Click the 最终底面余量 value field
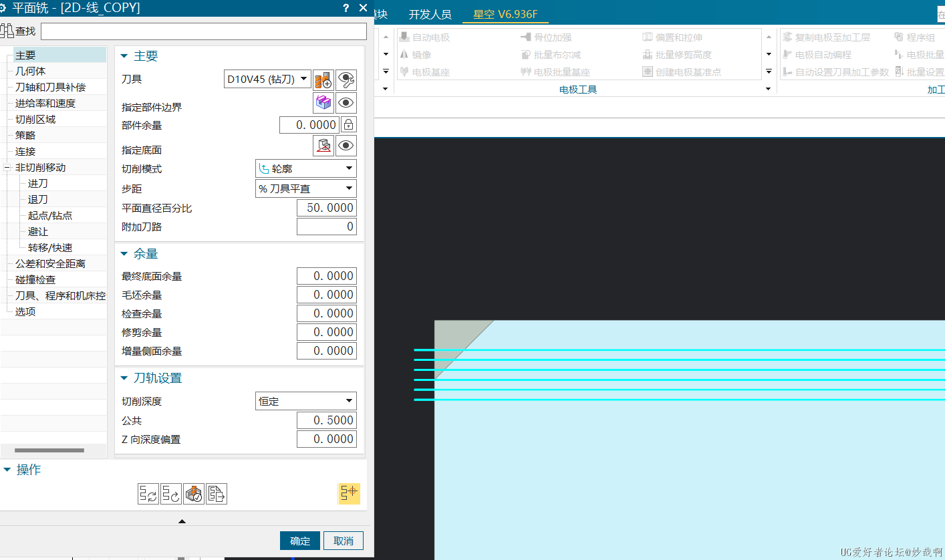 coord(327,276)
